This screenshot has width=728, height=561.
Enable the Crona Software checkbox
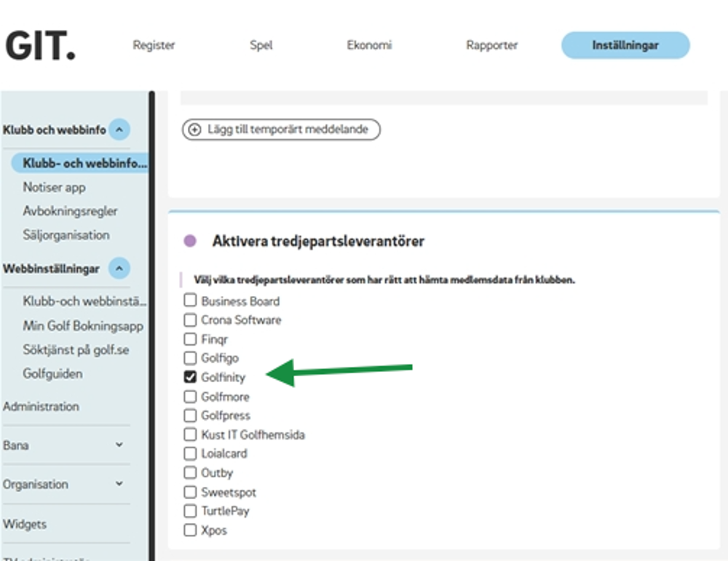click(x=190, y=319)
